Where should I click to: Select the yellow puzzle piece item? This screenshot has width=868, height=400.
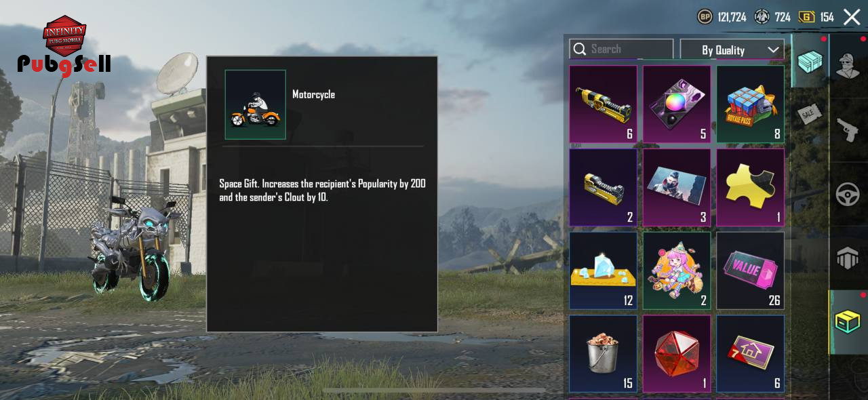click(751, 188)
